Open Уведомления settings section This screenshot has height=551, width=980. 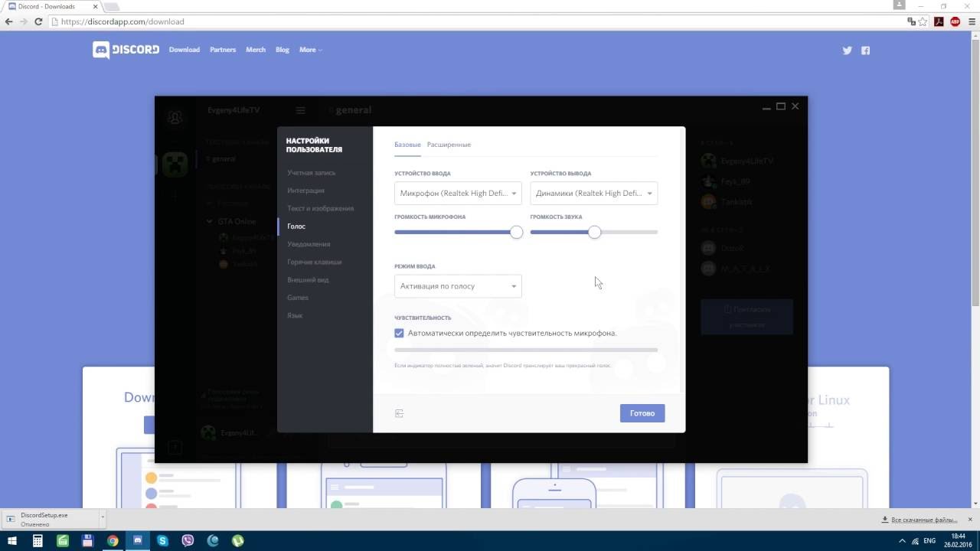[x=309, y=244]
